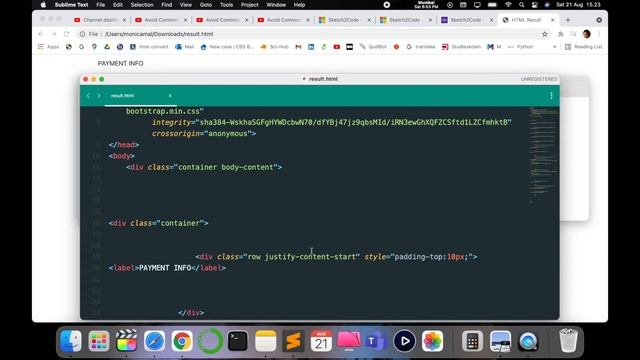Screen dimensions: 640x360
Task: Open Chrome extensions puzzle icon
Action: [x=560, y=34]
